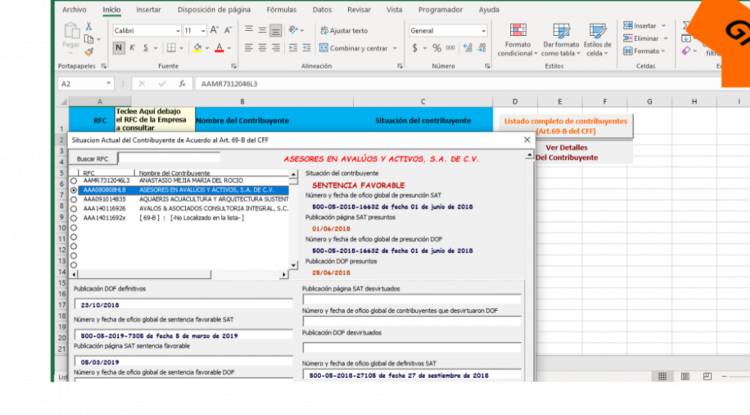The width and height of the screenshot is (750, 415).
Task: Select radio button for ANASTASIO MEJIA MARIA DEL ROCIO
Action: click(x=75, y=180)
